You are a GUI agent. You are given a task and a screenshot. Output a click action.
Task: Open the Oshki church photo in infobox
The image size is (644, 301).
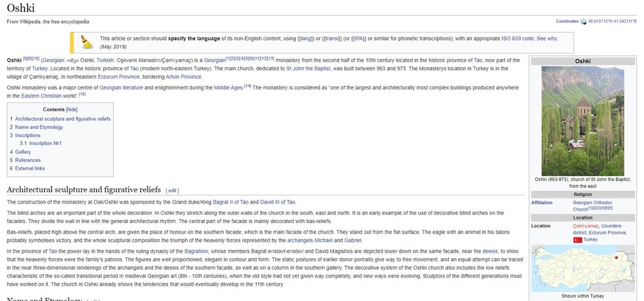[x=582, y=121]
